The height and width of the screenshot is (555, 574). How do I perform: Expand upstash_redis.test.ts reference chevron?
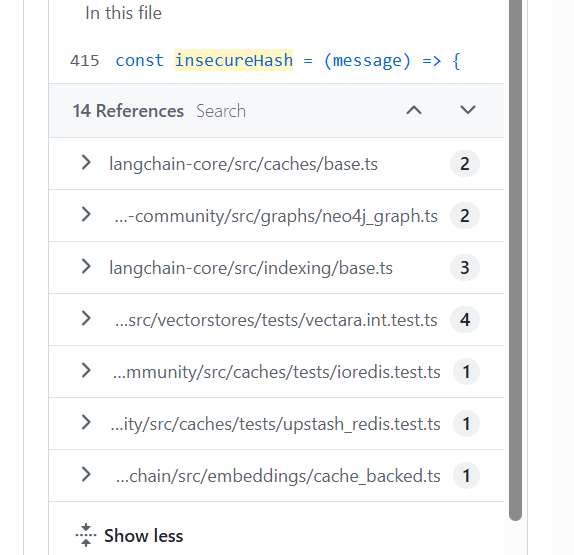coord(86,422)
